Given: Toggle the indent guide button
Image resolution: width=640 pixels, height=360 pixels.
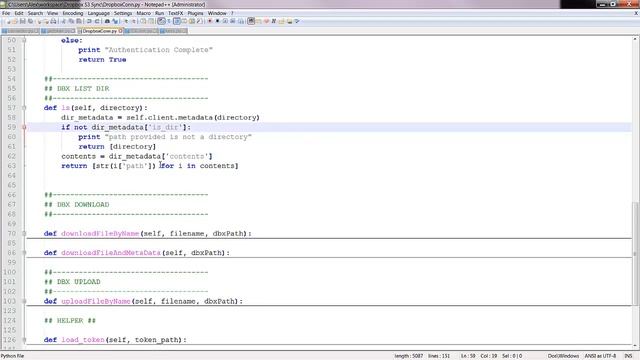Looking at the screenshot, I should [177, 21].
